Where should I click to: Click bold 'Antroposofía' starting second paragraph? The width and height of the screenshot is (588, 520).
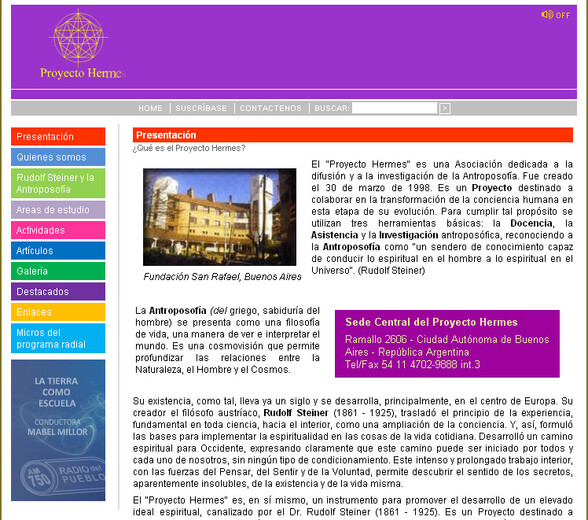[x=178, y=311]
